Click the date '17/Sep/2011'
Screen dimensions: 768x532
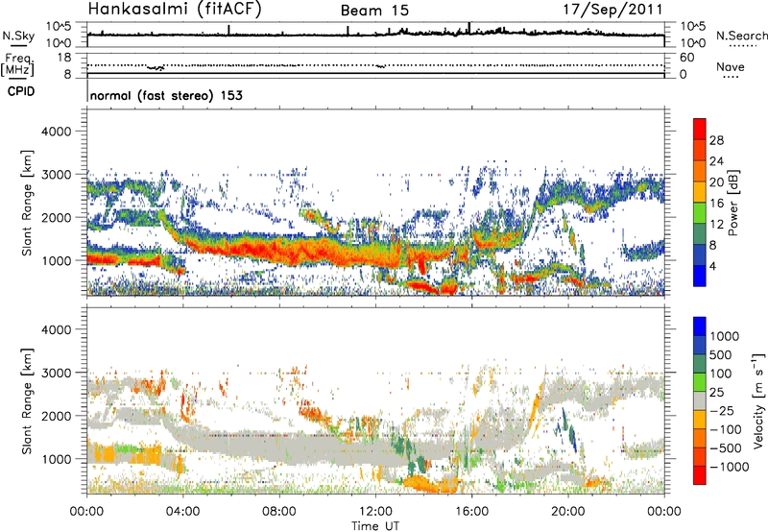tap(612, 9)
